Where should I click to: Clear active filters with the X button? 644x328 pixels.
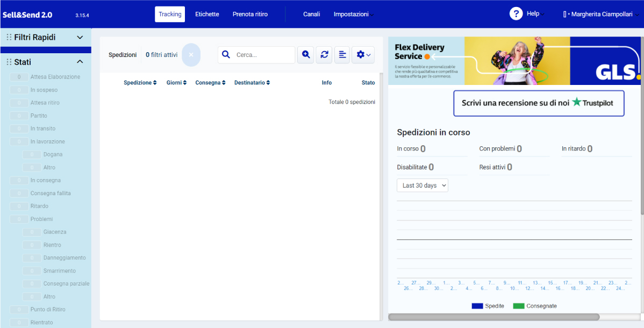coord(191,55)
